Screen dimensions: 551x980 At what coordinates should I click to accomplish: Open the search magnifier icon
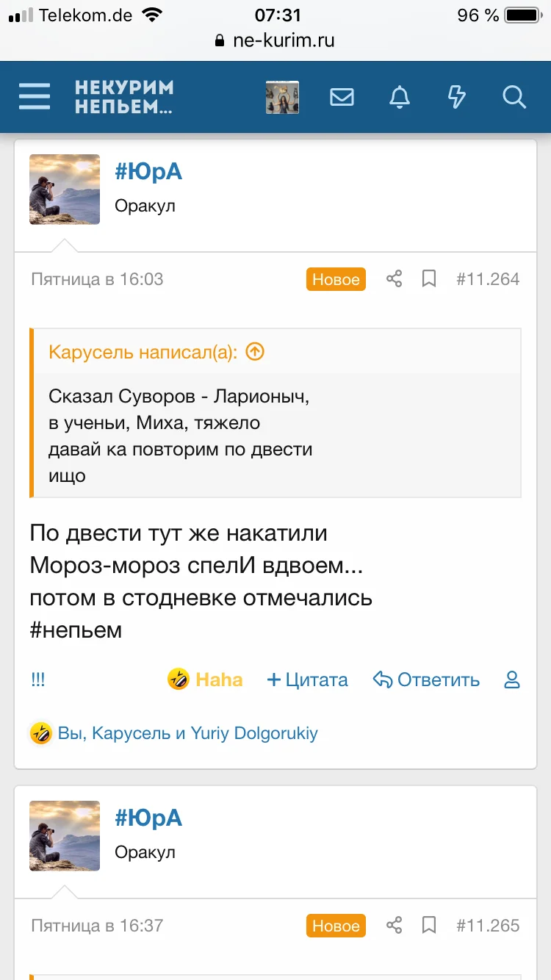point(514,96)
